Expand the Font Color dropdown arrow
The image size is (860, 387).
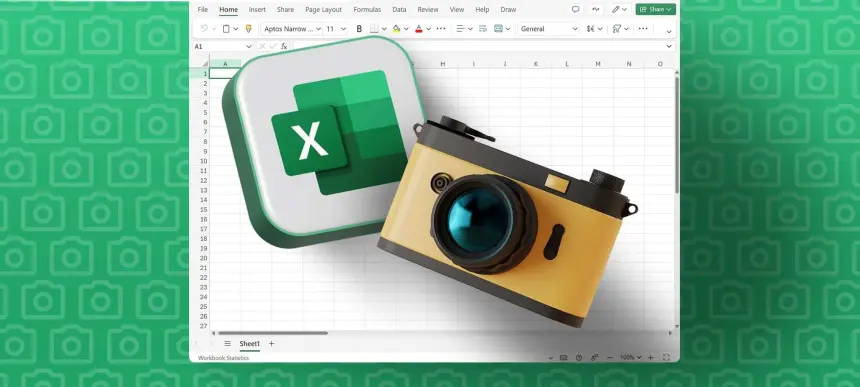[x=428, y=29]
